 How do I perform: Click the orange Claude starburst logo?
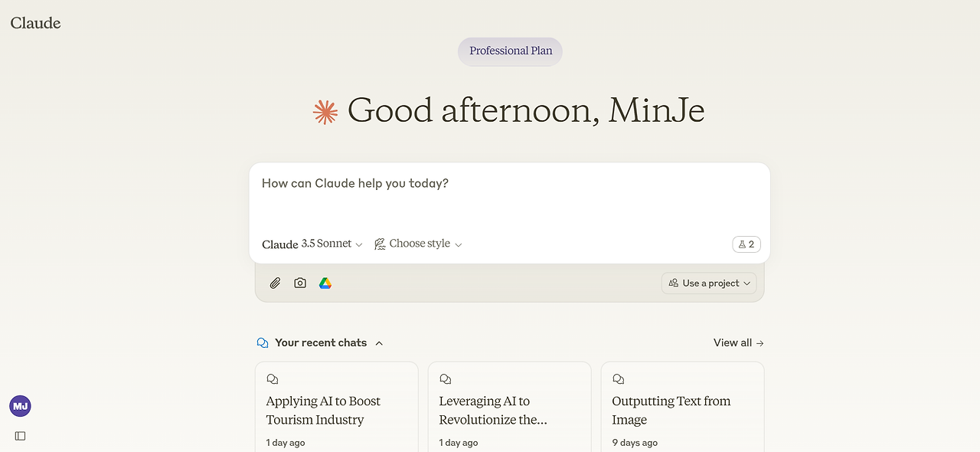(x=325, y=112)
